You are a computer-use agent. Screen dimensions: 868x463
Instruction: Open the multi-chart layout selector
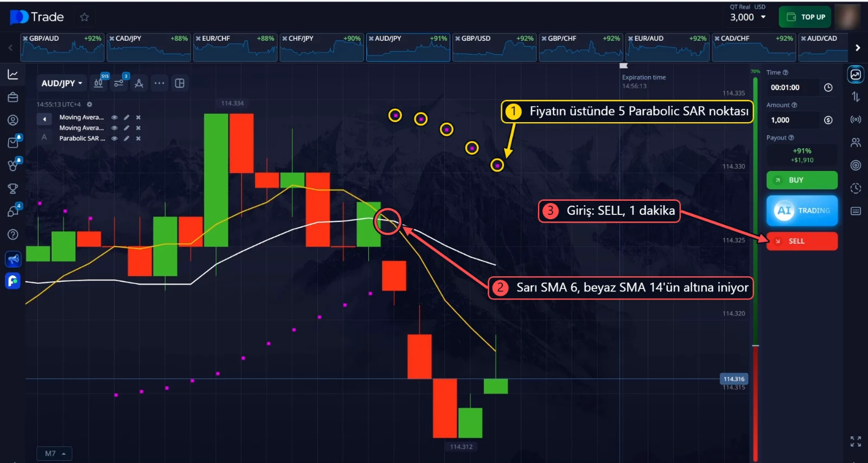point(180,83)
